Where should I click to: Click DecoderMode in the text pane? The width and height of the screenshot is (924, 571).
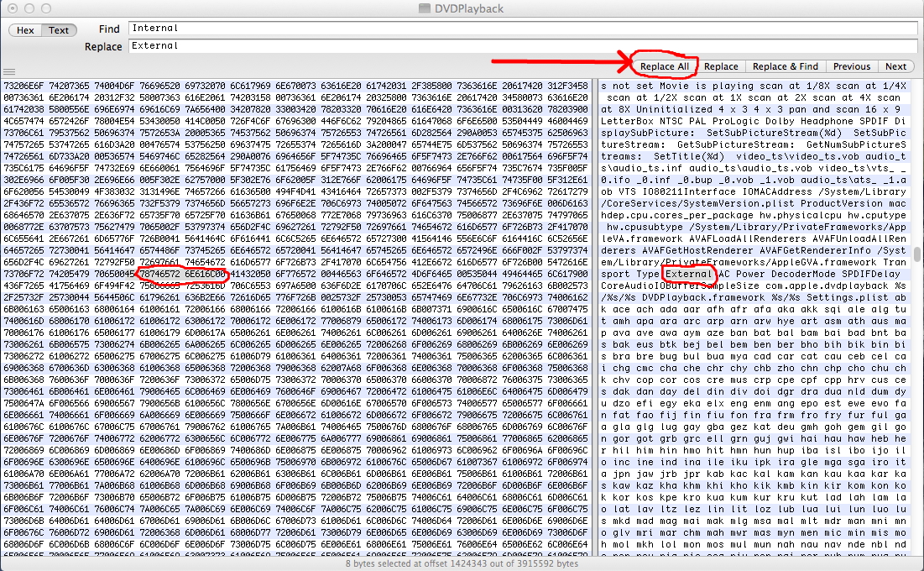pyautogui.click(x=804, y=274)
